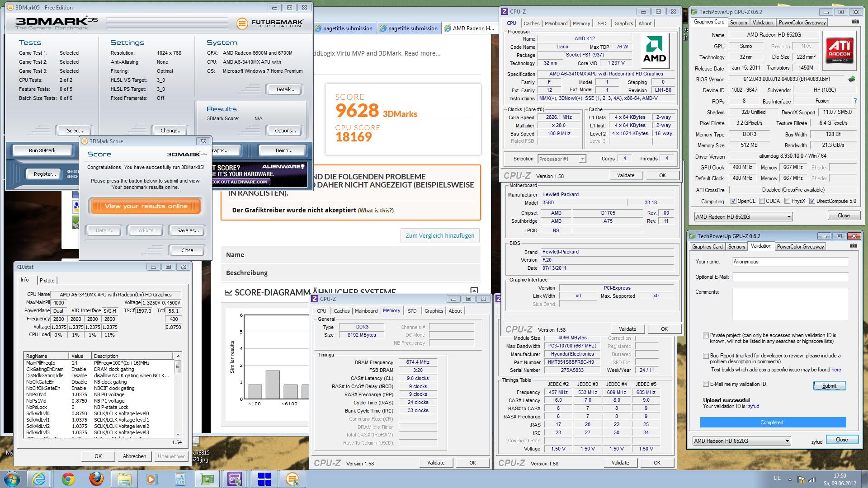Switch to the 3DMark05 orange taskbar icon
This screenshot has height=488, width=868.
click(292, 479)
